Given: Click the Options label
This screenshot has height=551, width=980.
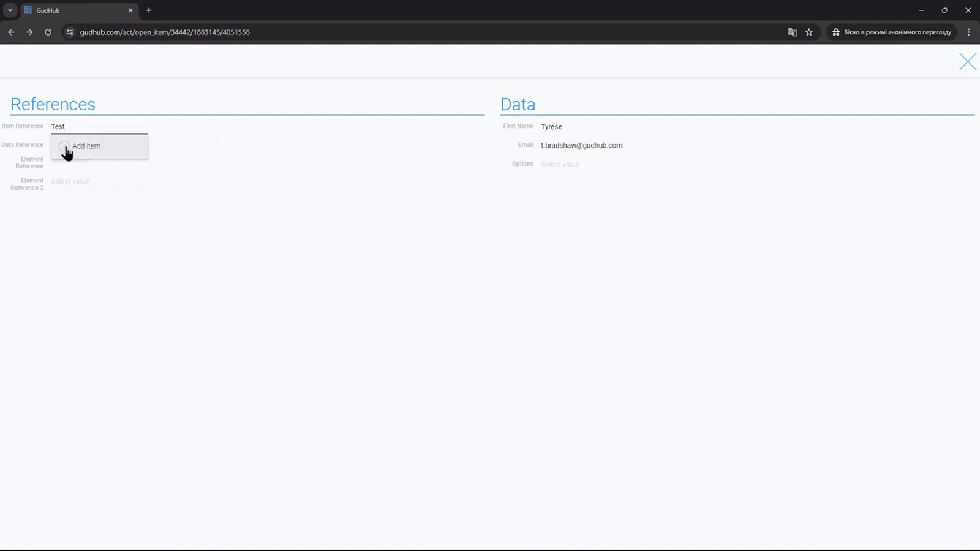Looking at the screenshot, I should pos(522,164).
